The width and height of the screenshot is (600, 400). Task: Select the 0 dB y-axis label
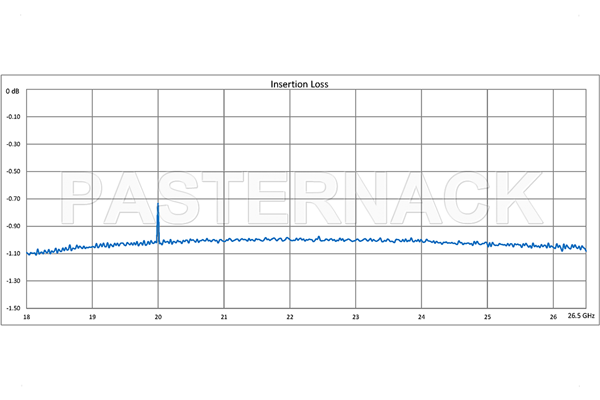tap(13, 91)
